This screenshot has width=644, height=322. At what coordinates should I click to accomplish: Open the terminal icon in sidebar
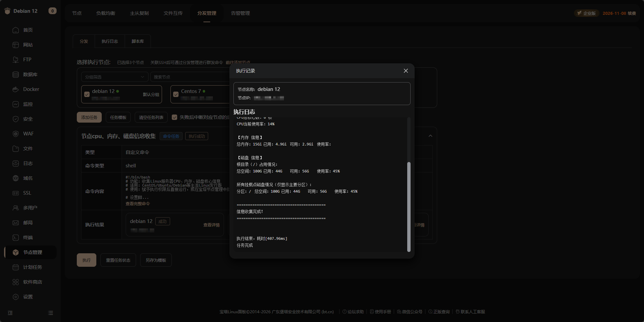point(15,237)
